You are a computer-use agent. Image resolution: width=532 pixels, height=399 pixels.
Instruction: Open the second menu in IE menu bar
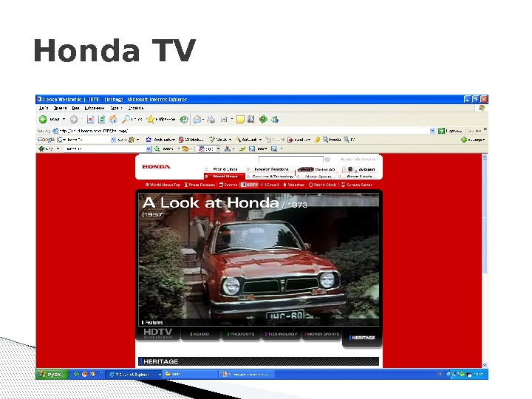pos(60,108)
